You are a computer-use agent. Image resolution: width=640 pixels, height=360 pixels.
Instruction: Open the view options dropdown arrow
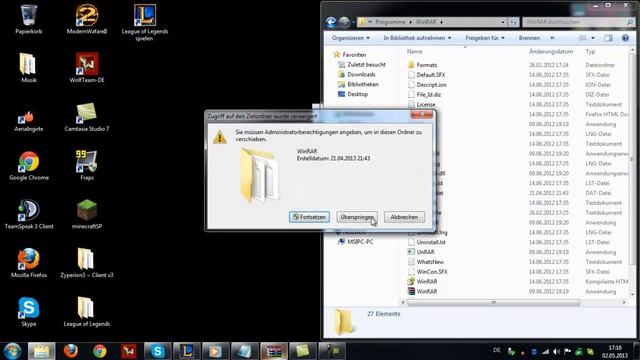[593, 38]
